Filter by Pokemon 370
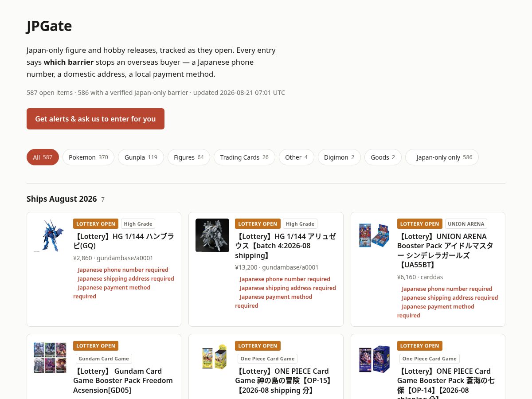Image resolution: width=532 pixels, height=399 pixels. (x=88, y=157)
